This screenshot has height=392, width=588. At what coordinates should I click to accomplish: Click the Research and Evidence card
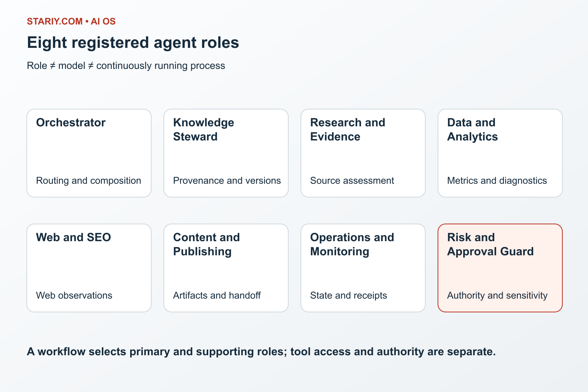coord(363,153)
